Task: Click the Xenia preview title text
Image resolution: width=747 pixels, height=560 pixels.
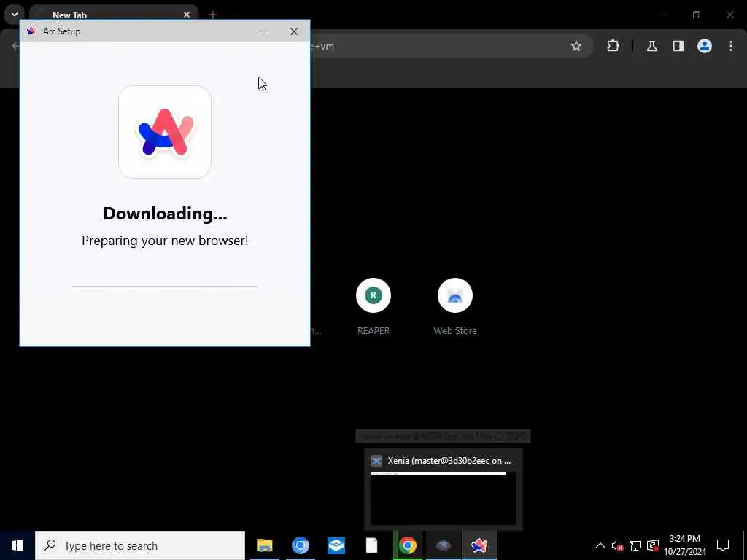Action: point(449,461)
